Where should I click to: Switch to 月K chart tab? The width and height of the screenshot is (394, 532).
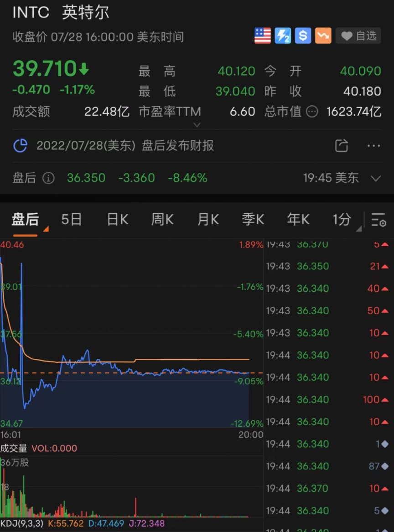(208, 220)
